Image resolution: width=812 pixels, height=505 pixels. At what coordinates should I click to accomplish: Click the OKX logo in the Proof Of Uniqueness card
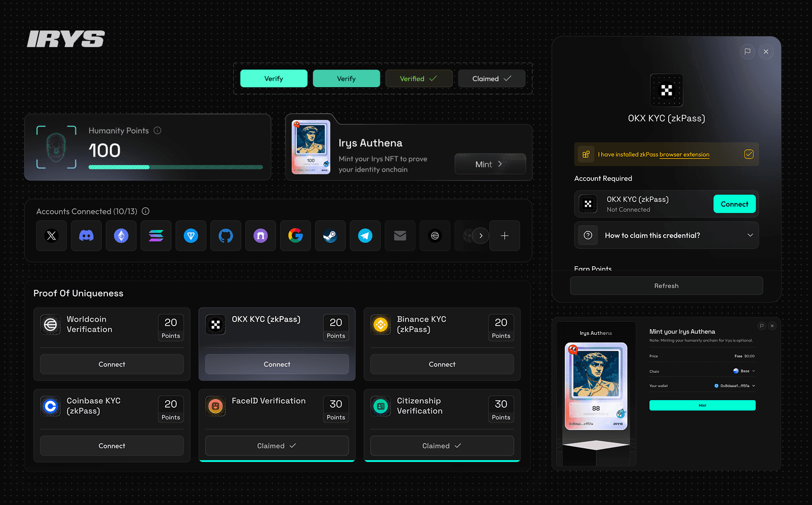tap(216, 325)
